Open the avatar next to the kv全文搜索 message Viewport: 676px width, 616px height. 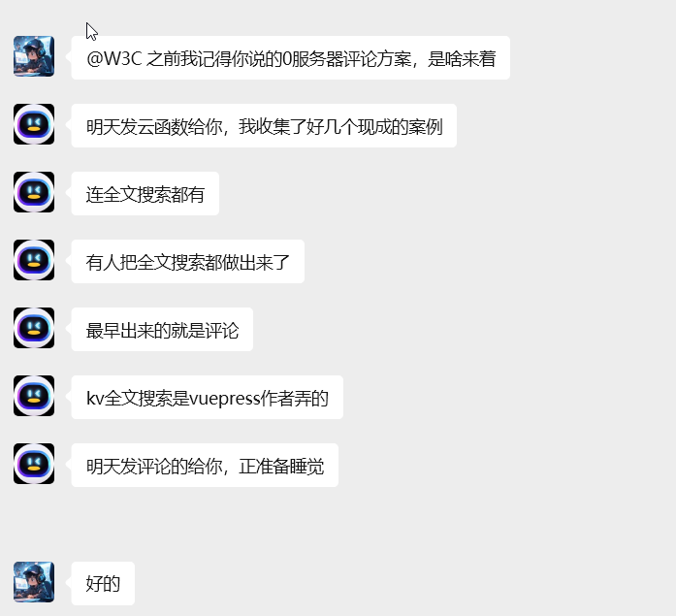pyautogui.click(x=34, y=396)
